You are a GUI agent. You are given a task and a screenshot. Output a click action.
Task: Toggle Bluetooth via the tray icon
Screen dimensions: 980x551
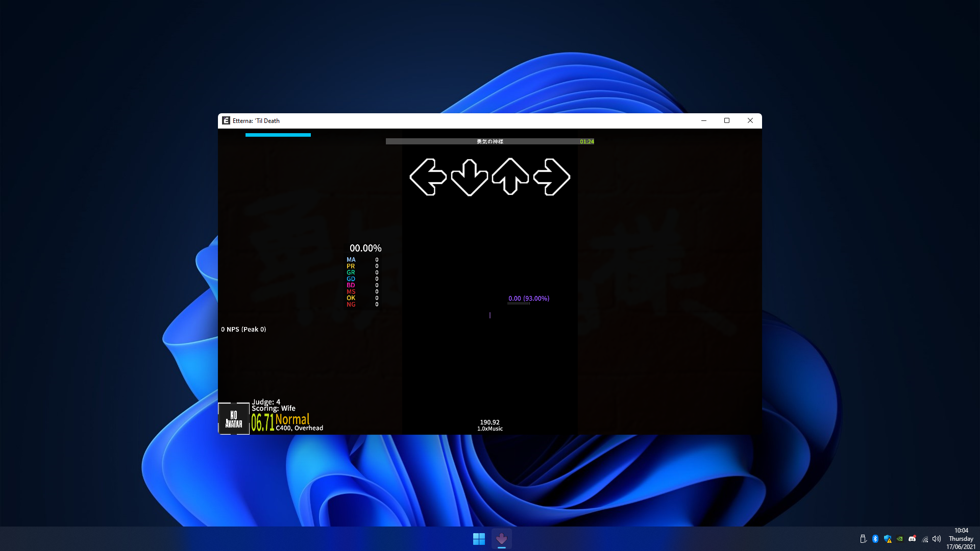(875, 539)
